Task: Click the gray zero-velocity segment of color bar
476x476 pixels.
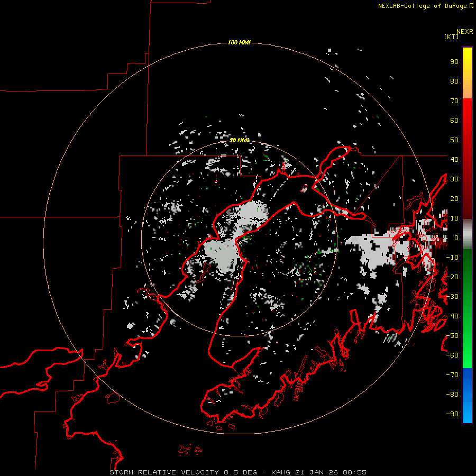Action: pos(467,234)
